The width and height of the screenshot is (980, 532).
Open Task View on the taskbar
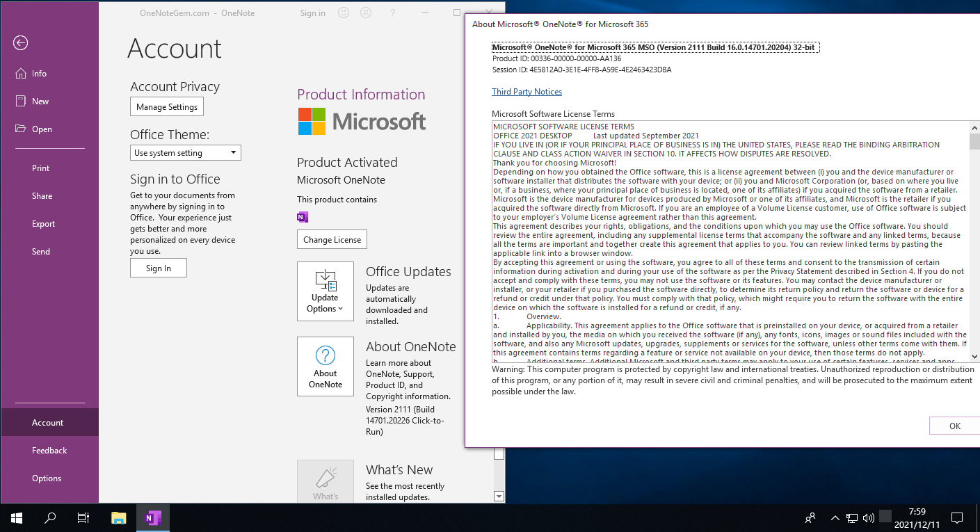[x=83, y=518]
